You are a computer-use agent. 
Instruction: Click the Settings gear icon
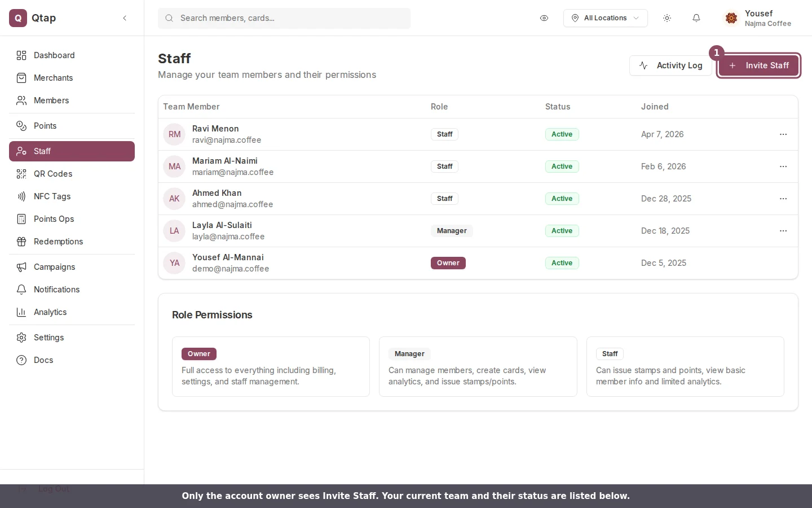(x=21, y=338)
